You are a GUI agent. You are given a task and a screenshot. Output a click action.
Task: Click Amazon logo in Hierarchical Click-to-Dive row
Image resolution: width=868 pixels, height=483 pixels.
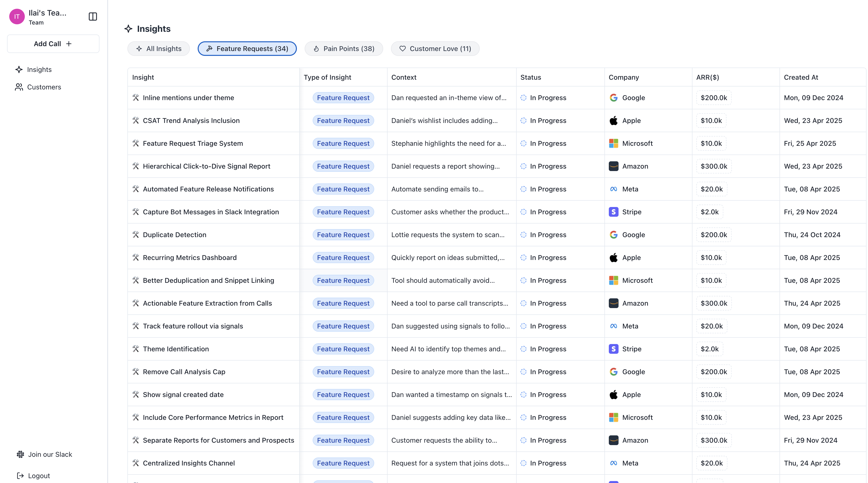613,166
